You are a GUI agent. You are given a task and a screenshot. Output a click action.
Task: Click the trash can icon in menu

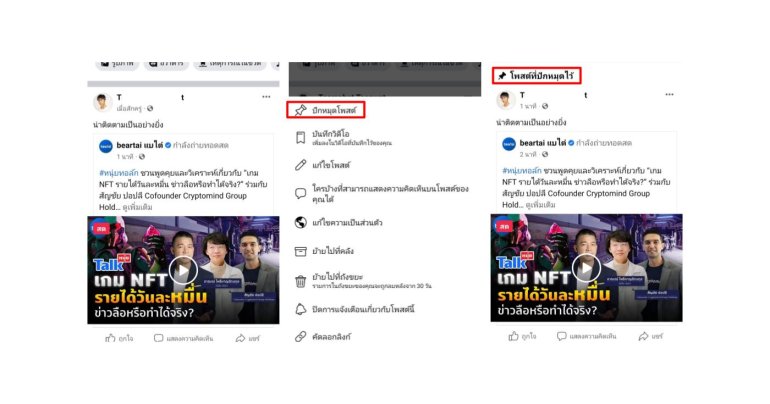click(300, 281)
